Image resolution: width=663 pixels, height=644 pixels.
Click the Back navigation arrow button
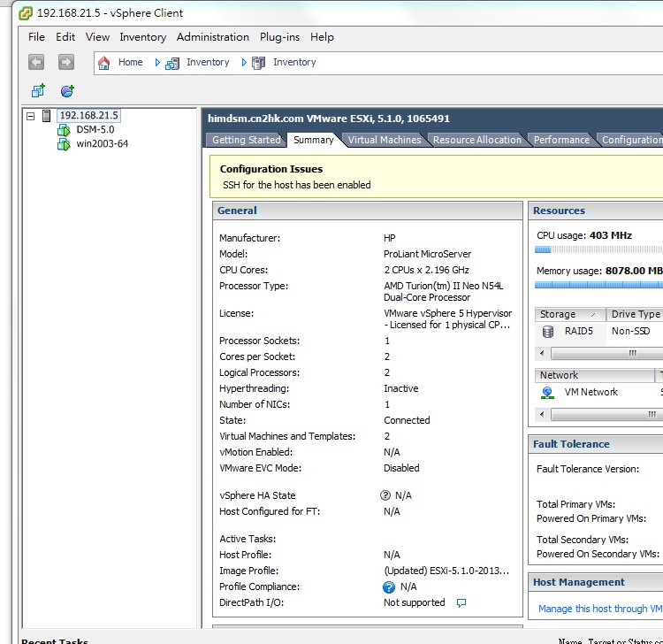(x=36, y=62)
